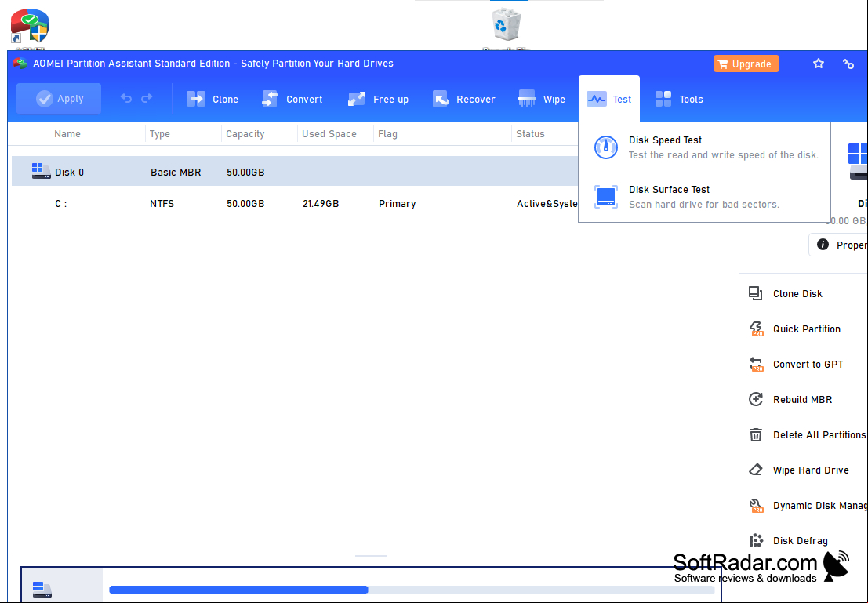Choose Disk Speed Test from the menu
The width and height of the screenshot is (868, 603).
coord(705,147)
